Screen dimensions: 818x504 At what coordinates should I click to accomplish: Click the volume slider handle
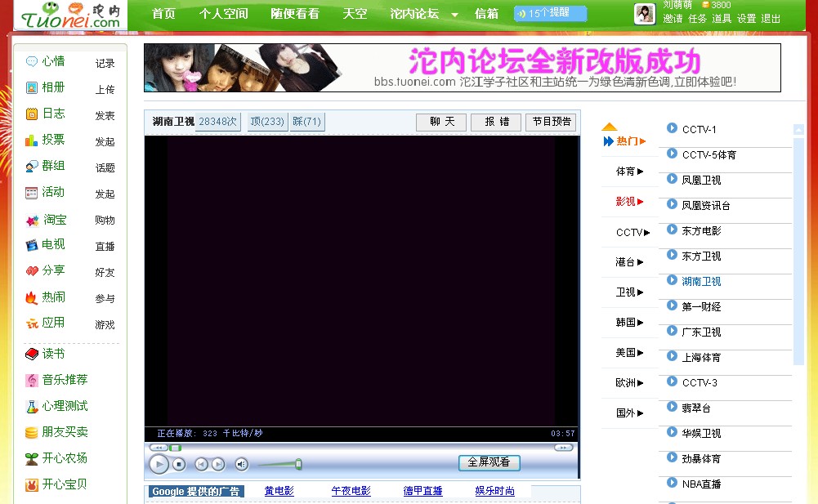click(298, 464)
